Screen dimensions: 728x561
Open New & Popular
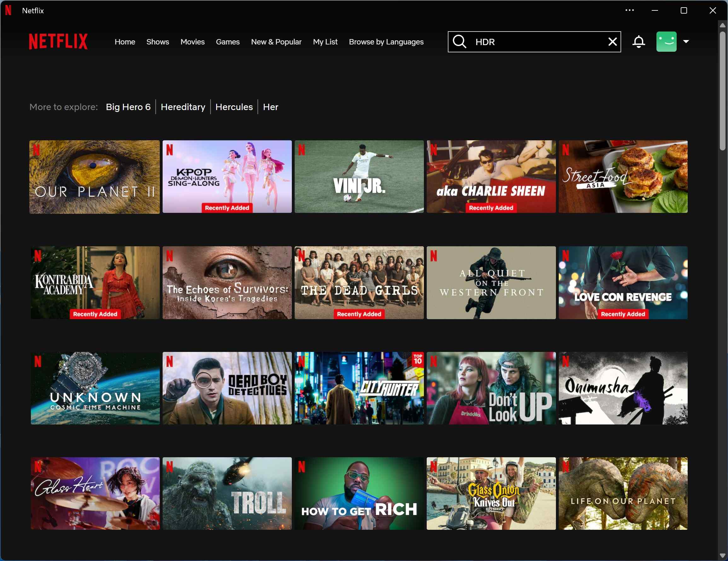[276, 42]
